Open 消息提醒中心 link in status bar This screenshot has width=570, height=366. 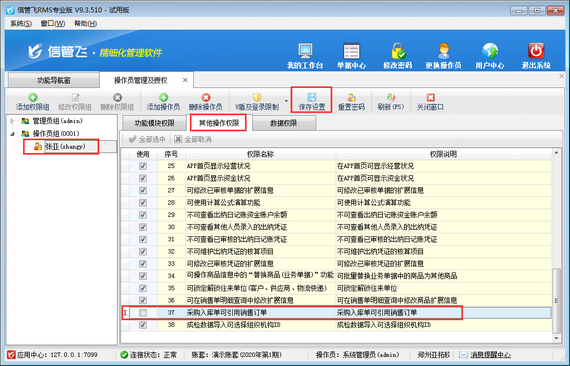[x=490, y=355]
